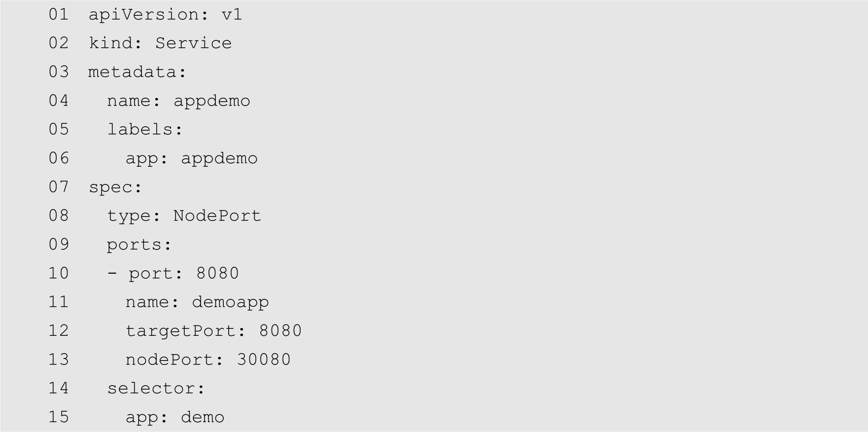868x432 pixels.
Task: Click line number 08
Action: [59, 216]
